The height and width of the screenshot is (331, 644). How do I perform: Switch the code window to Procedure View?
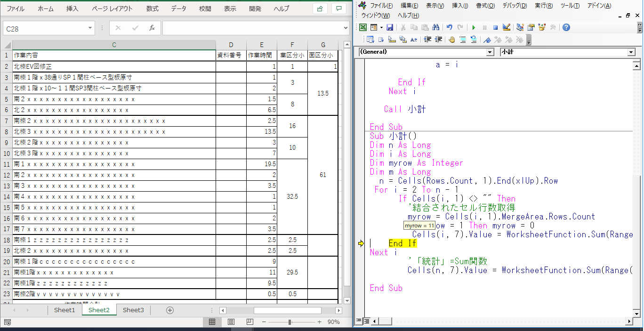pyautogui.click(x=359, y=321)
